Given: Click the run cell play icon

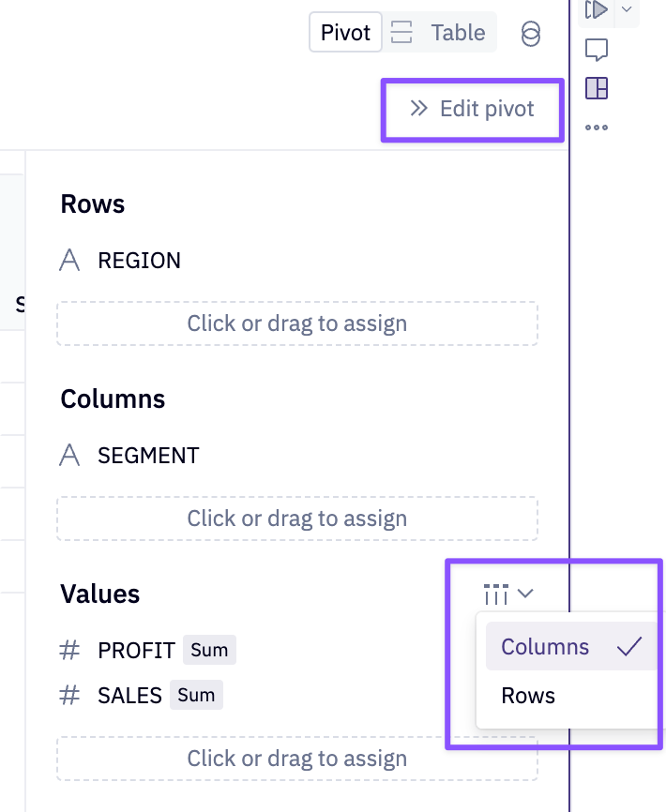Looking at the screenshot, I should tap(597, 10).
